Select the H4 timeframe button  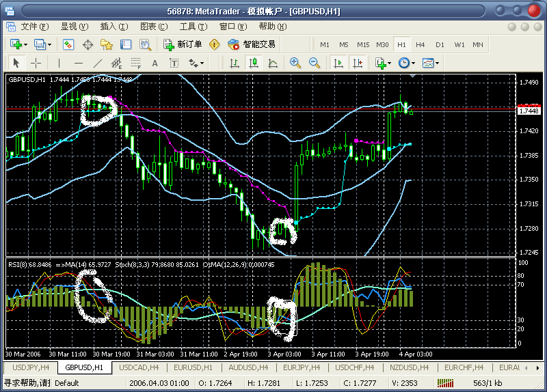[x=420, y=44]
